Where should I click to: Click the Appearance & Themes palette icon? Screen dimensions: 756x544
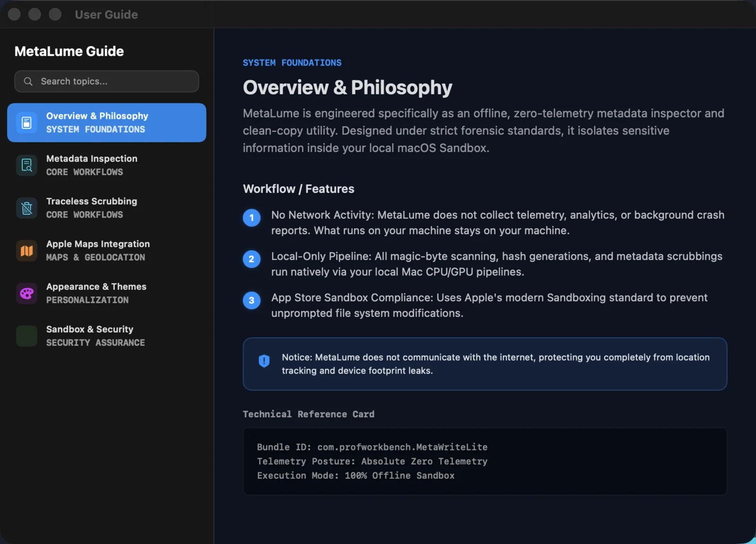[x=26, y=293]
